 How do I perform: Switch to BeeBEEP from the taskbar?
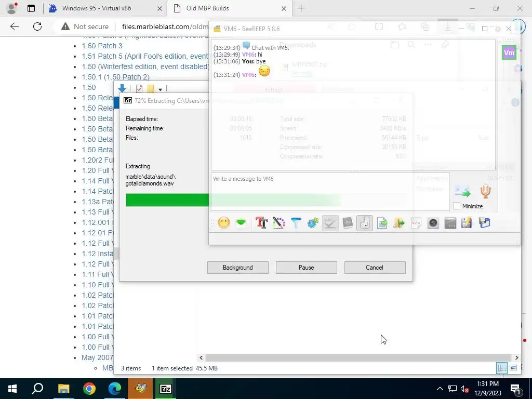140,389
